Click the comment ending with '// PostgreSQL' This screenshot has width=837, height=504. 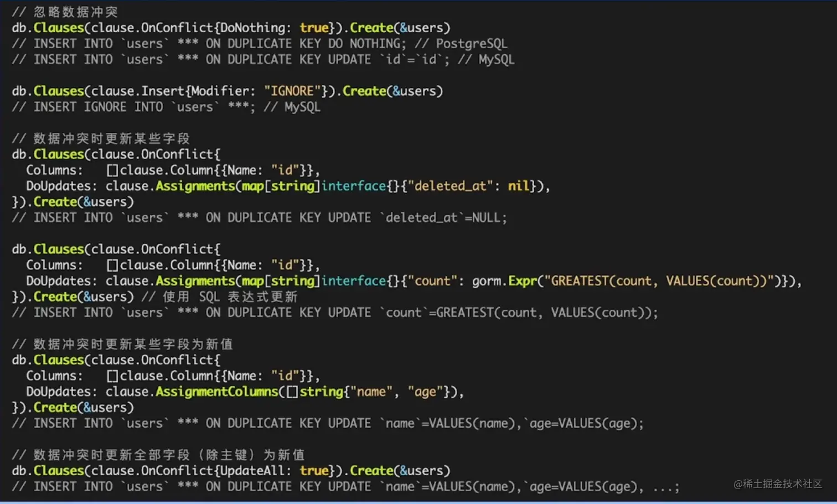[260, 44]
